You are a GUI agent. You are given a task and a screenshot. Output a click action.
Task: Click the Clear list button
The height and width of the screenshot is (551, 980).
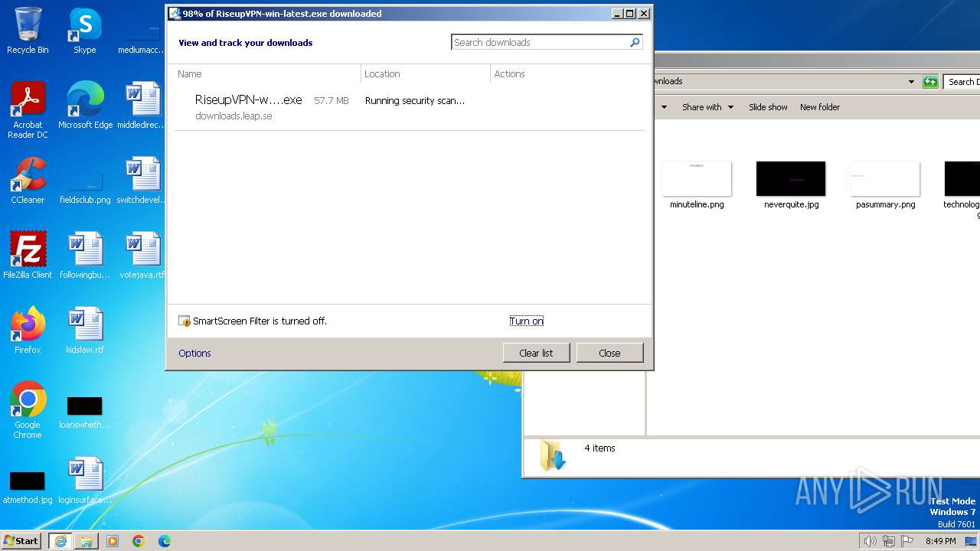(536, 353)
